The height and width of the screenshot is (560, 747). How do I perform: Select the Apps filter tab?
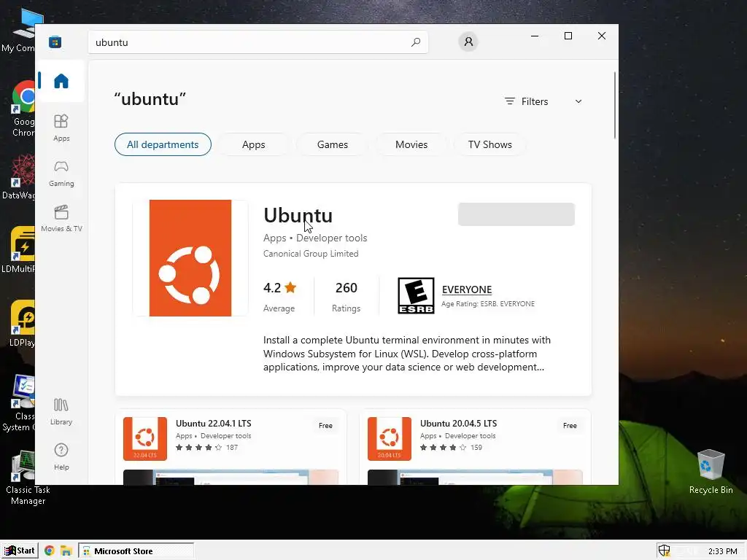pyautogui.click(x=253, y=144)
